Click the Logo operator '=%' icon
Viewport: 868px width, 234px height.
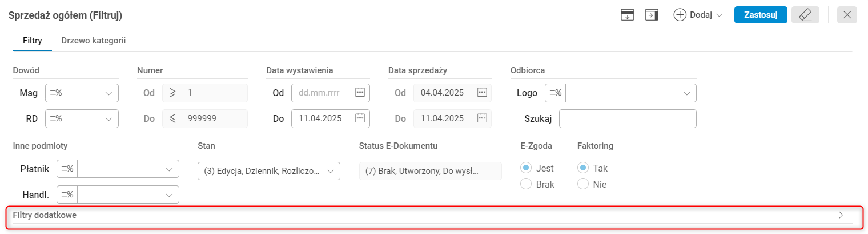pyautogui.click(x=555, y=93)
